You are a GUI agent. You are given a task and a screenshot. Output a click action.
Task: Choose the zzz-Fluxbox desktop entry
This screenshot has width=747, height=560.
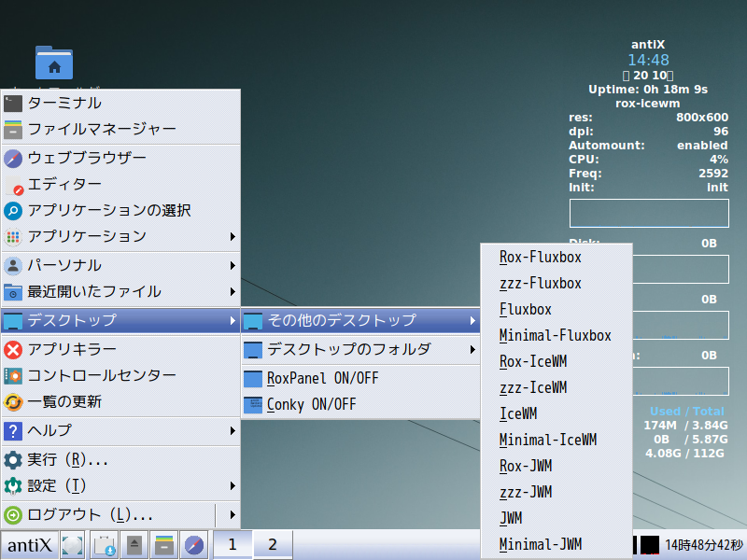[557, 284]
